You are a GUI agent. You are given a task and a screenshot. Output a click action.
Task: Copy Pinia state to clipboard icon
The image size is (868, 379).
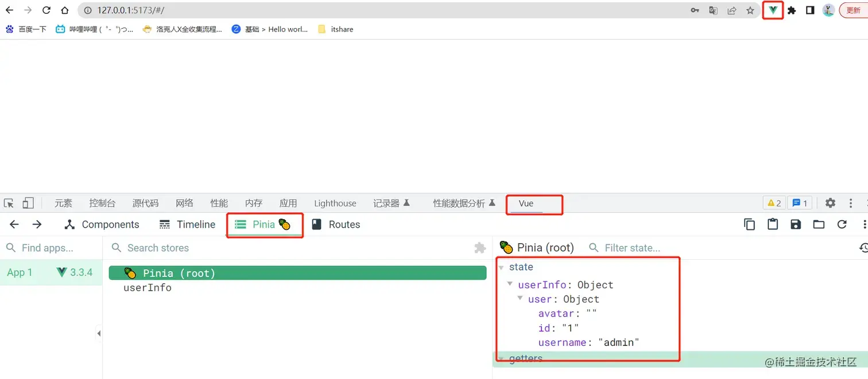coord(750,224)
